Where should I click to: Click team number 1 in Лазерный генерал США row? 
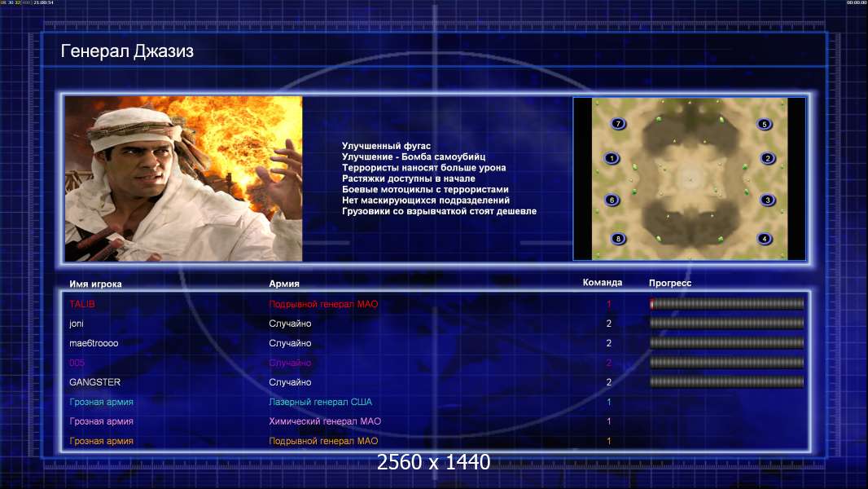609,402
